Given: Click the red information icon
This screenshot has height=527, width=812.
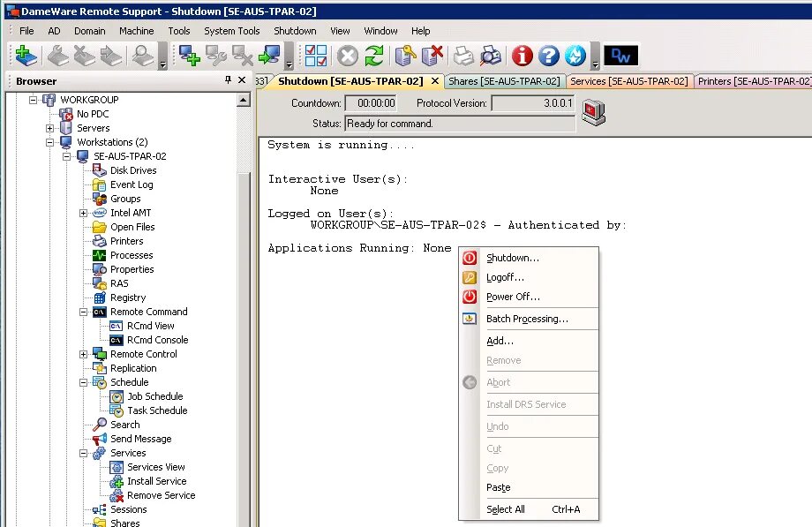Looking at the screenshot, I should [522, 56].
